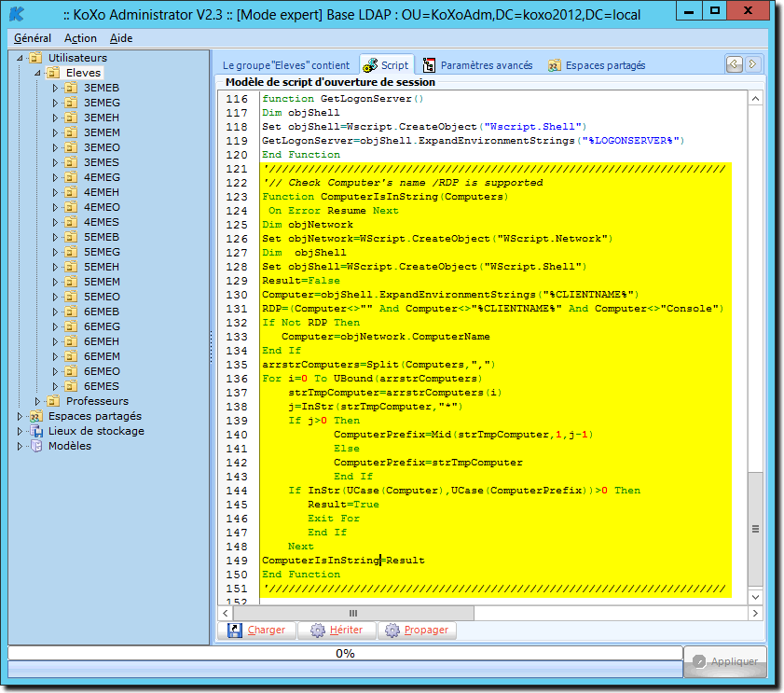Click the Lieux de stockage icon
This screenshot has height=693, width=784.
coord(37,431)
